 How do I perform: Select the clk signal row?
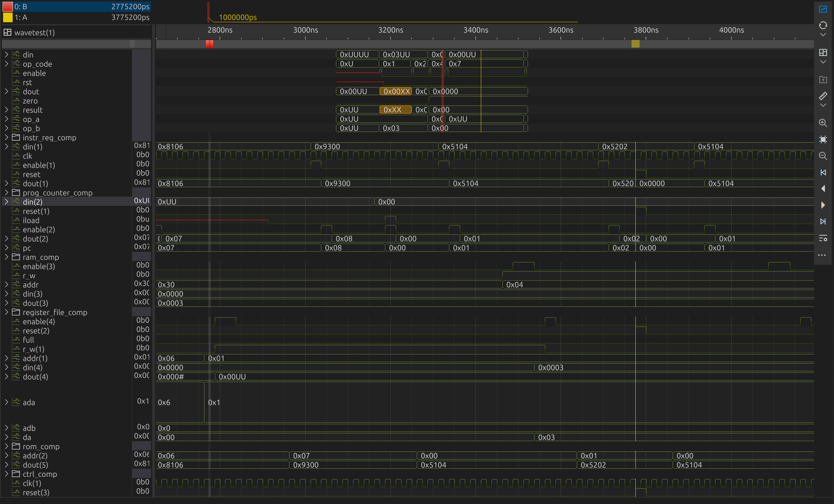[67, 156]
